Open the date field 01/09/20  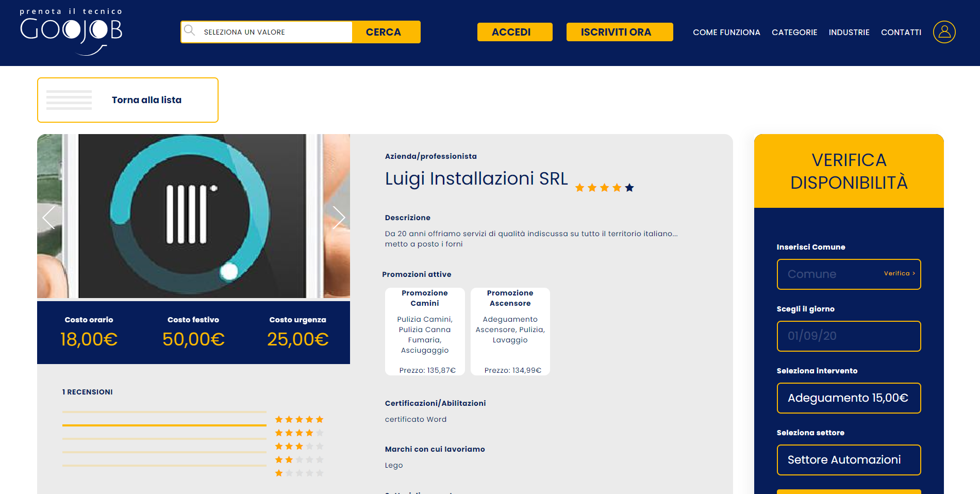849,336
